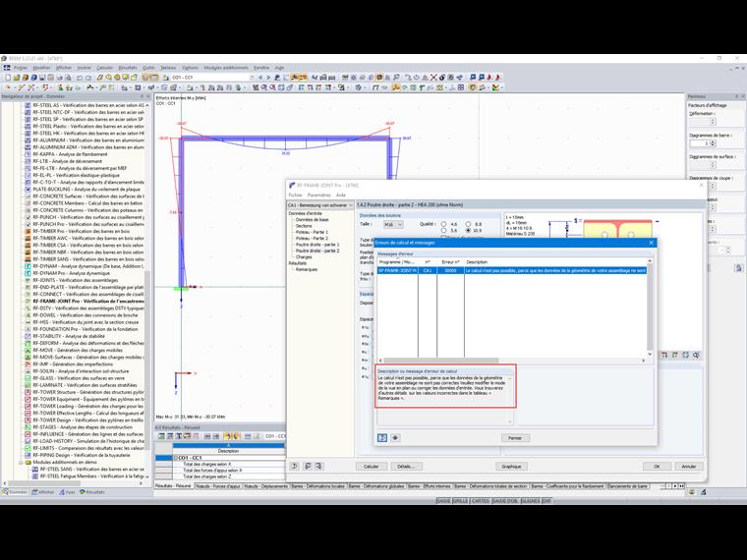The width and height of the screenshot is (747, 560).
Task: Click the RF-STABILITY module icon in the navigator
Action: click(28, 336)
